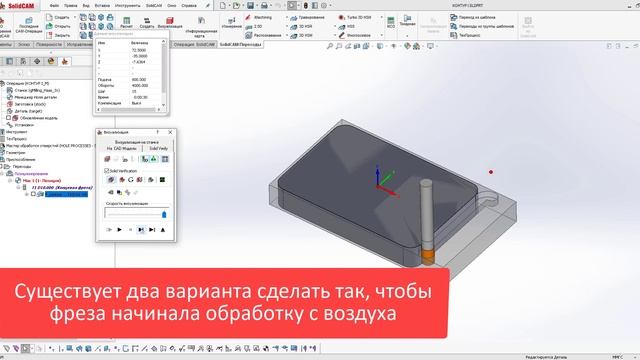Click the skip-to-end simulation button
Image resolution: width=640 pixels, height=360 pixels.
tap(152, 230)
